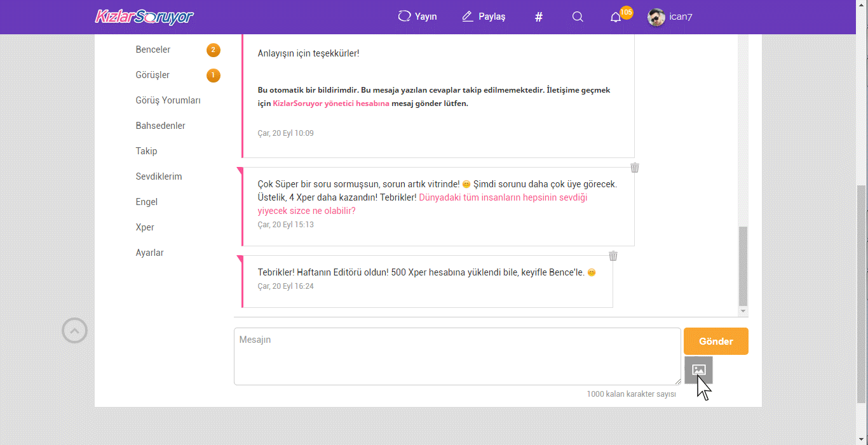Delete the Haftanın Editörü message with trash icon

(613, 256)
